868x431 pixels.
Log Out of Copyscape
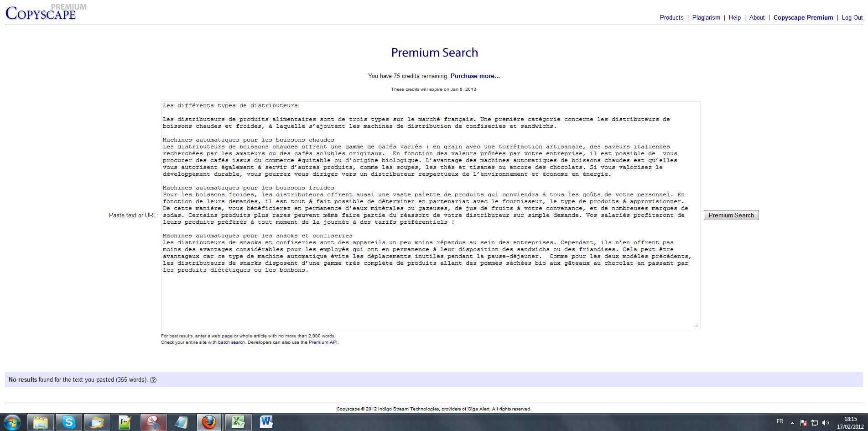point(852,17)
